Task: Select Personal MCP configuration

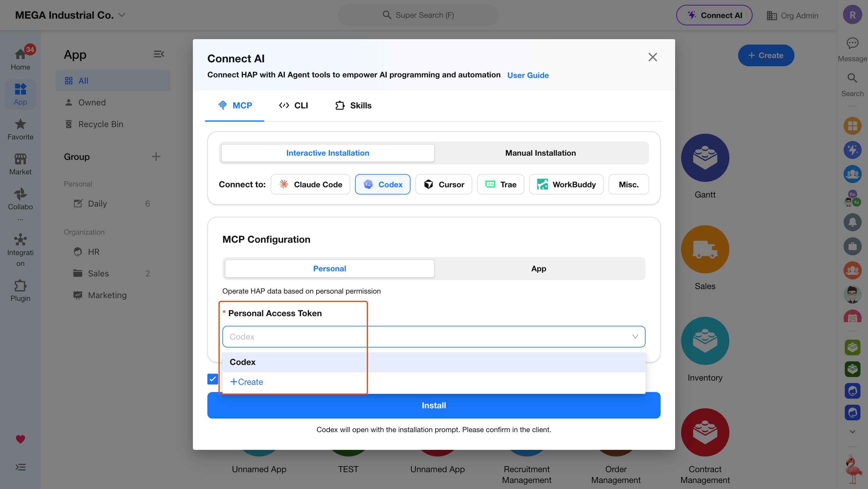Action: (x=329, y=269)
